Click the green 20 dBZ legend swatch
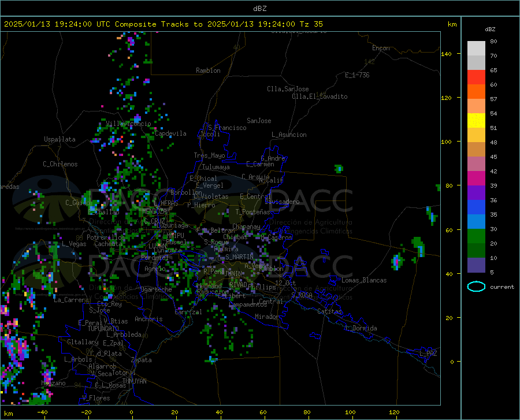The height and width of the screenshot is (420, 520). tap(476, 236)
